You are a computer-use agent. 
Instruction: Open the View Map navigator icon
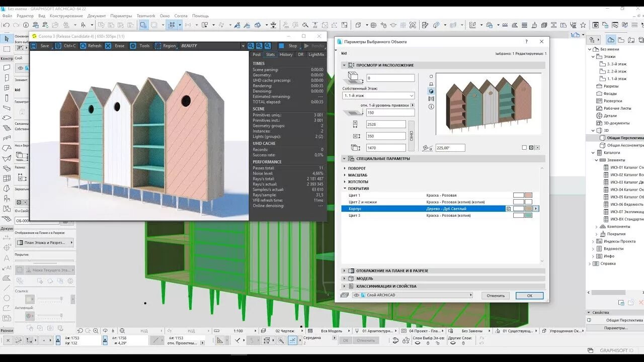pyautogui.click(x=621, y=39)
